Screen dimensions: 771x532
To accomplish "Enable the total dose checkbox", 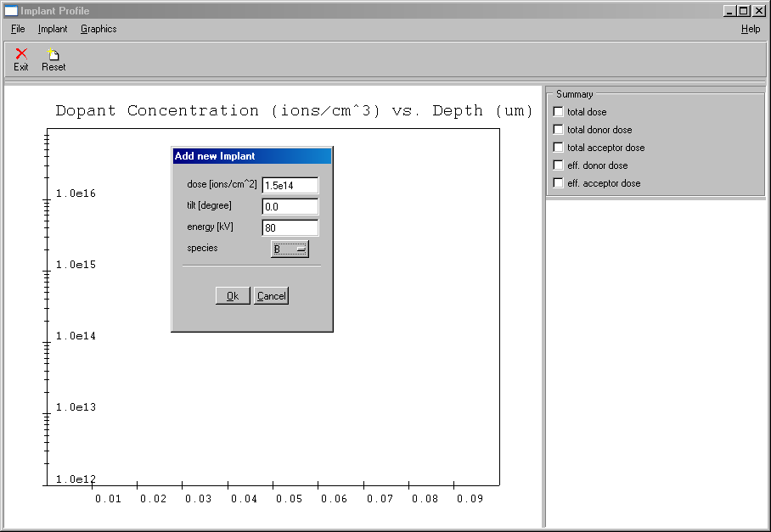I will tap(558, 111).
